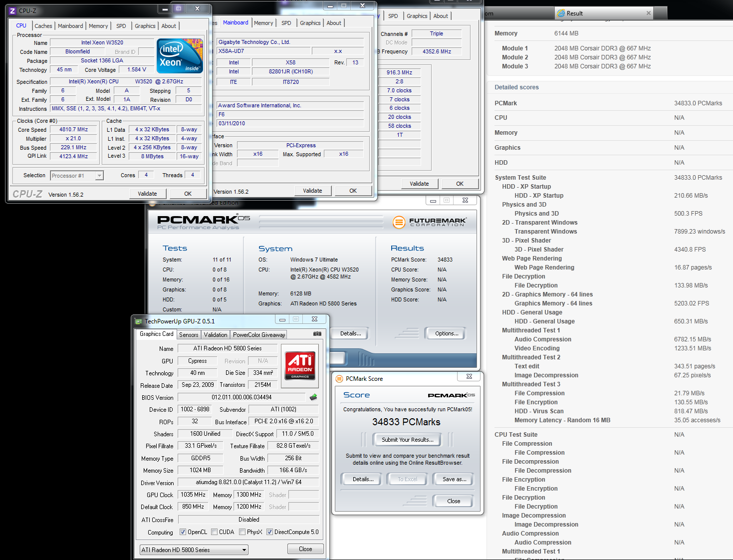Click OK in the first CPU-Z window

click(x=188, y=194)
